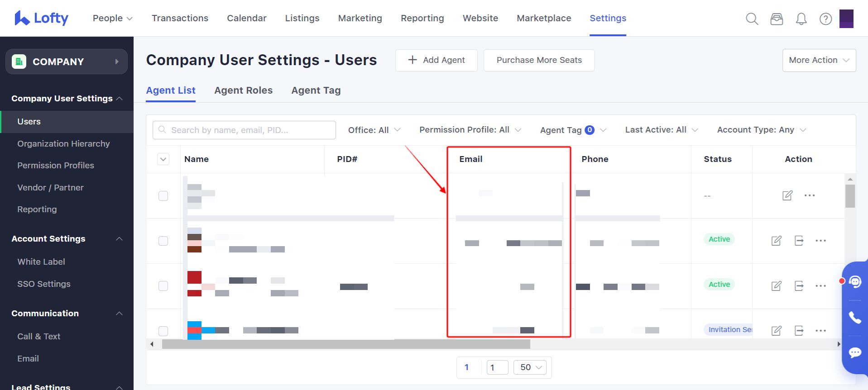Click the edit pencil icon in first row

pyautogui.click(x=787, y=195)
